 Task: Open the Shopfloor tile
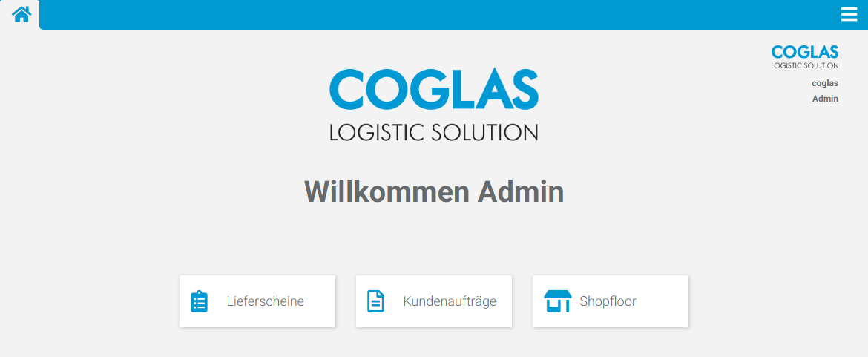(611, 301)
